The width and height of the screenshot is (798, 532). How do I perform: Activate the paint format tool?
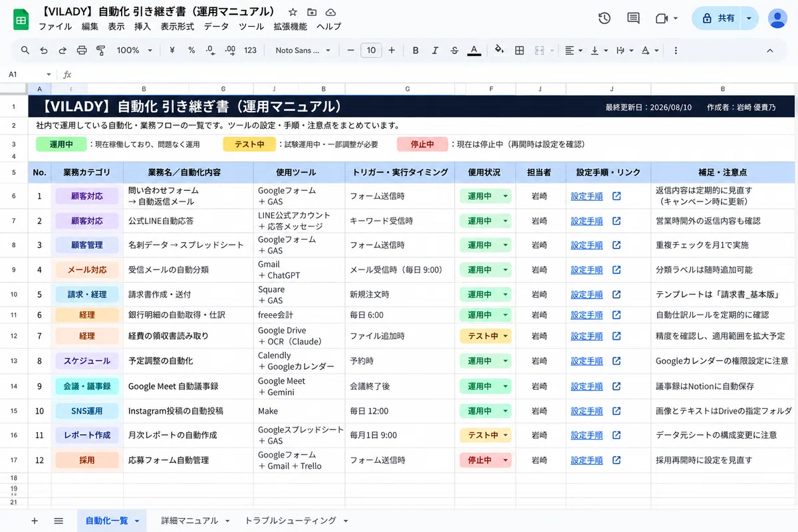click(101, 51)
